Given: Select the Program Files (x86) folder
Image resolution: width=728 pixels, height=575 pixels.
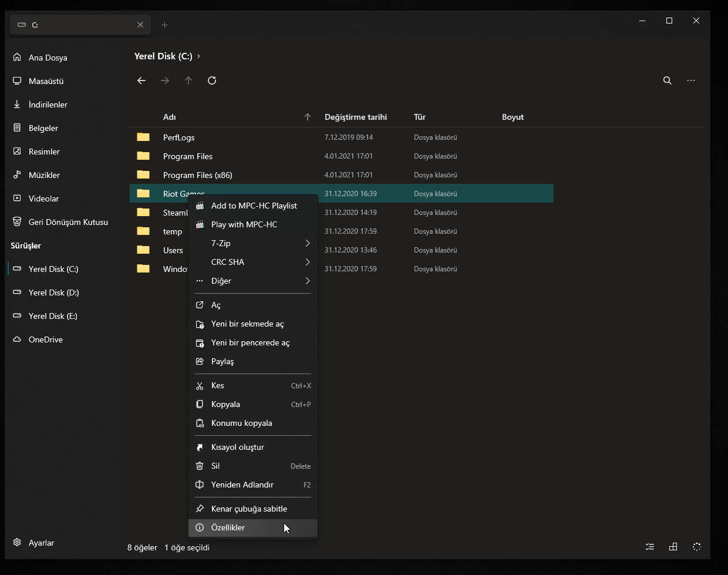Looking at the screenshot, I should click(x=342, y=175).
